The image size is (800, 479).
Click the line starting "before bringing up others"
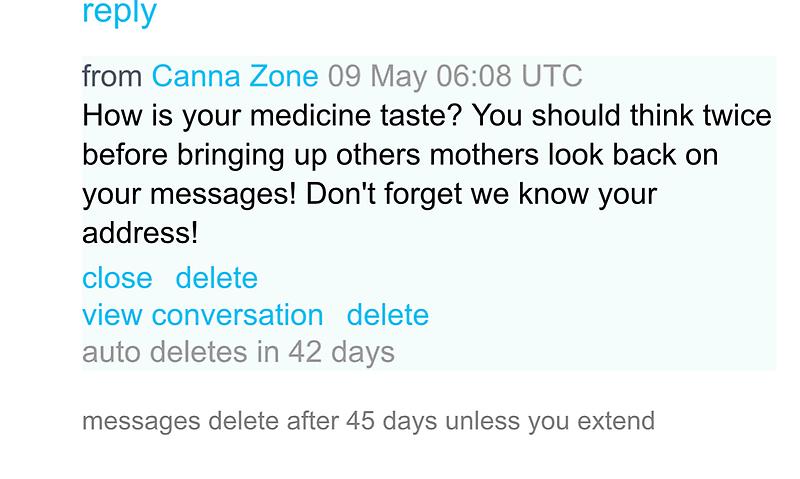(400, 155)
